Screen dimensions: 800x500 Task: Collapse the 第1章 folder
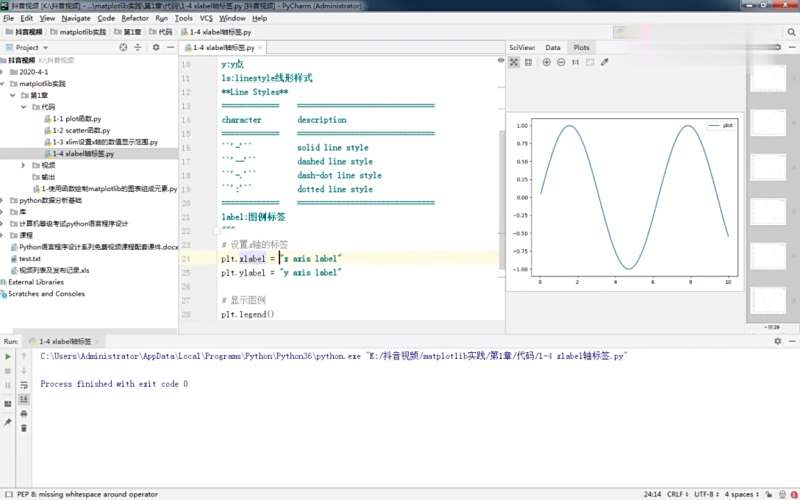coord(13,95)
